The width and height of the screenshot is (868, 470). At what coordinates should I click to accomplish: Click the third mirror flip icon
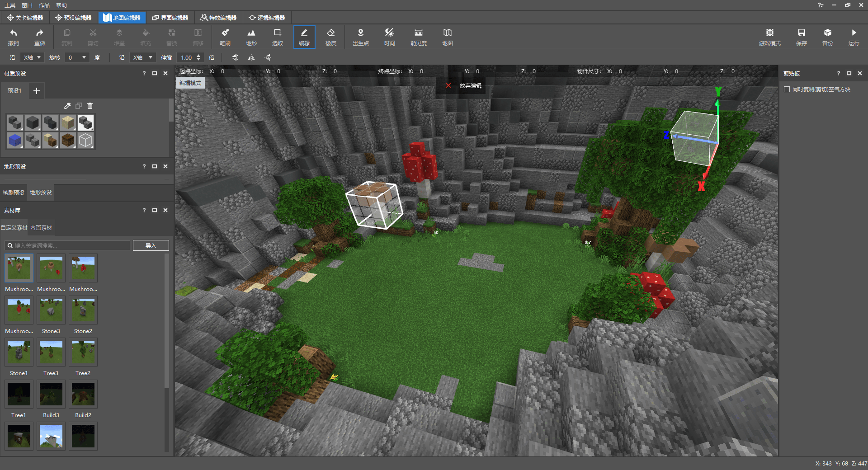point(268,57)
